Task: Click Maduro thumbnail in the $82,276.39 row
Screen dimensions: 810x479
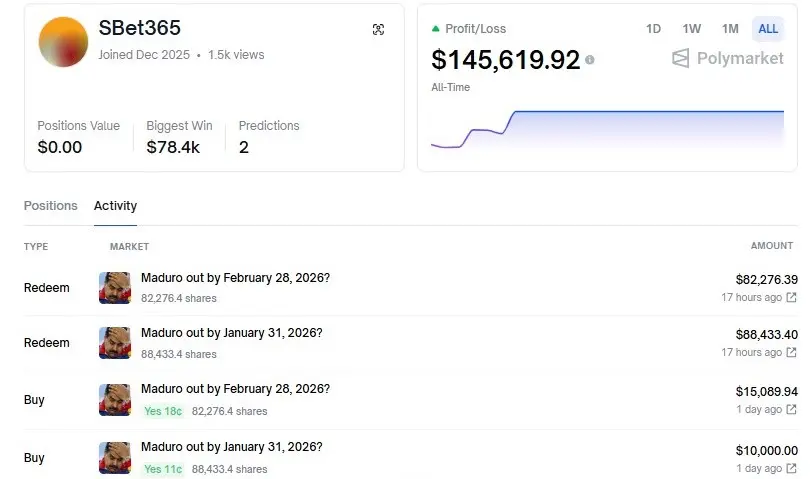Action: pyautogui.click(x=115, y=288)
